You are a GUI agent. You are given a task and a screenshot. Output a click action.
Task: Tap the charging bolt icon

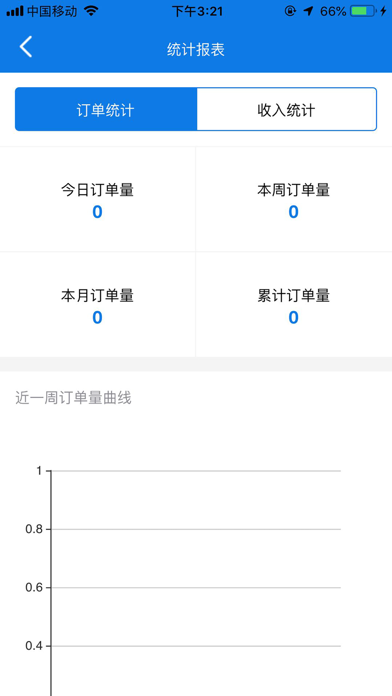point(383,12)
